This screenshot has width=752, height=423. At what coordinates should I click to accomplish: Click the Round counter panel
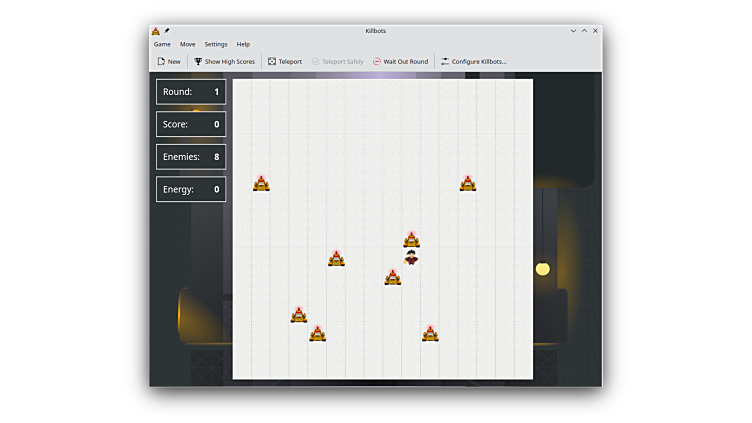191,92
